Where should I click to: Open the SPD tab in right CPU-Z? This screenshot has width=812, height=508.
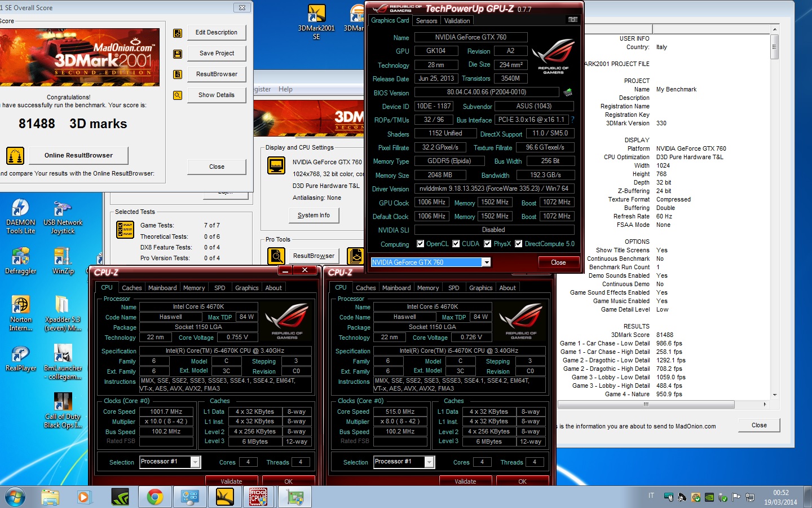coord(454,288)
